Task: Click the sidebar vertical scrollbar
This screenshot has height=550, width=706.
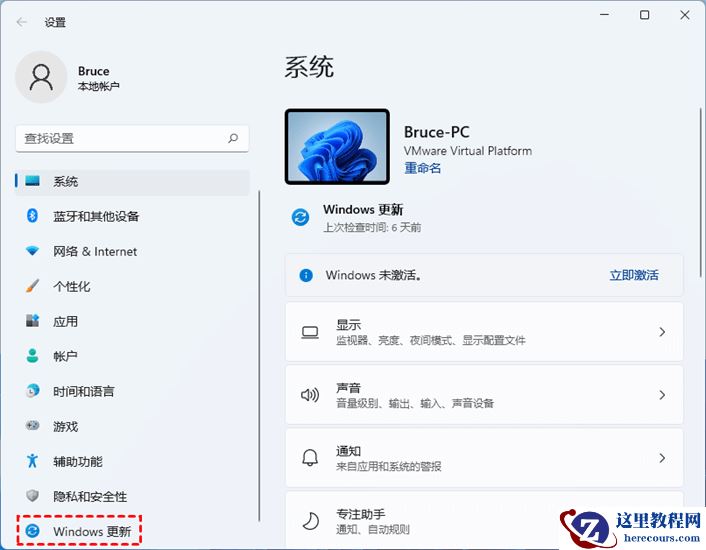Action: click(259, 356)
